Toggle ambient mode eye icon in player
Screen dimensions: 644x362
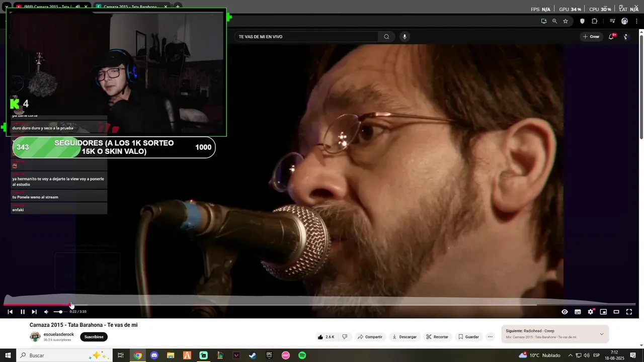coord(565,312)
